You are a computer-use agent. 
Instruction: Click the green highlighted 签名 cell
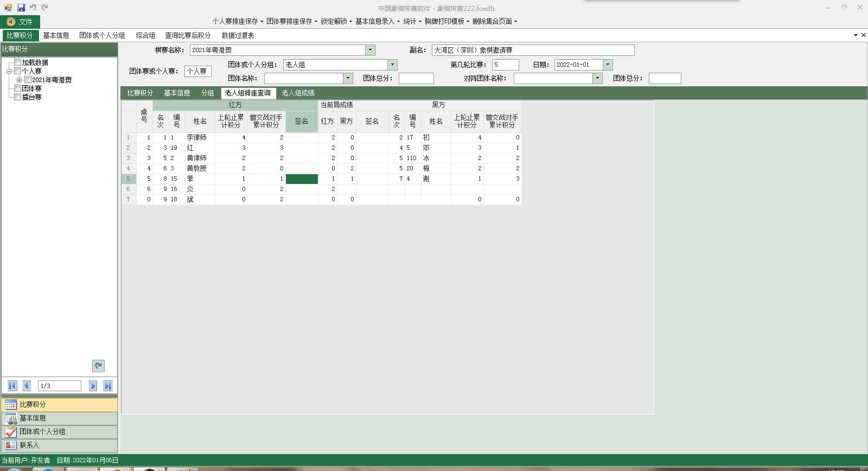coord(302,179)
